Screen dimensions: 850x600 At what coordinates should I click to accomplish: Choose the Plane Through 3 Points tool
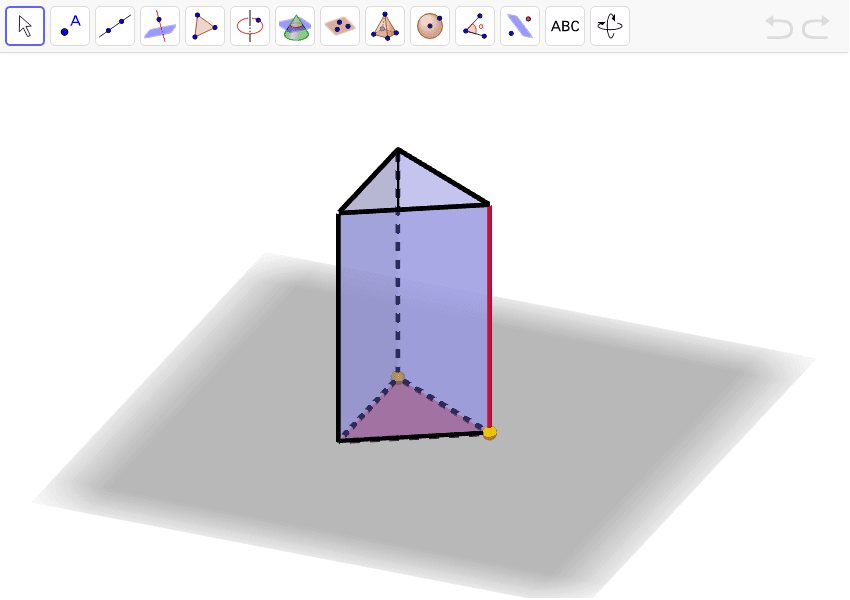pyautogui.click(x=339, y=25)
